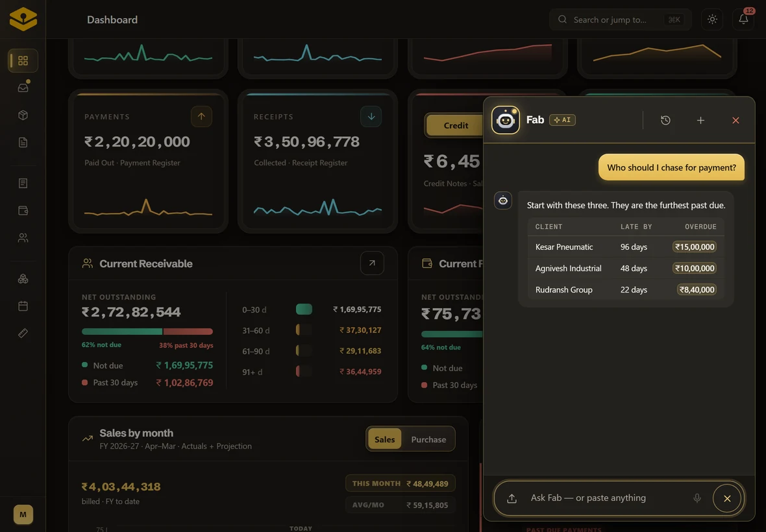766x532 pixels.
Task: Click the 91+ d amount ₹36,44,959
Action: [360, 371]
